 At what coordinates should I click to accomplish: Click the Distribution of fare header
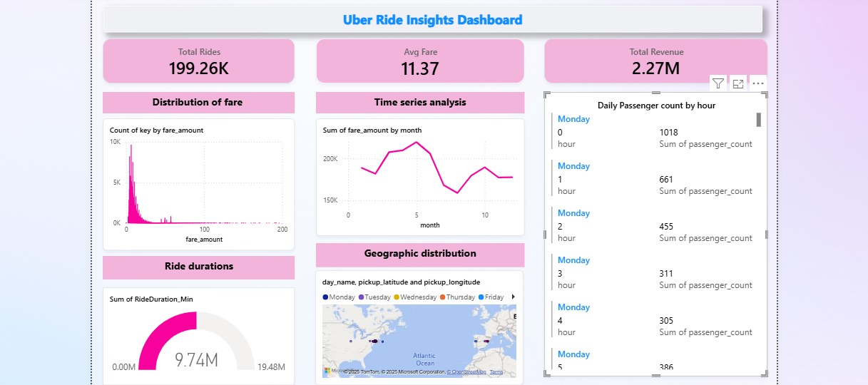coord(198,103)
